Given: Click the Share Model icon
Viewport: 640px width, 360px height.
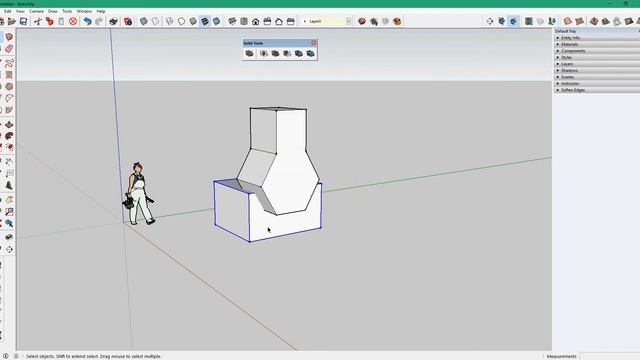Looking at the screenshot, I should click(x=373, y=21).
